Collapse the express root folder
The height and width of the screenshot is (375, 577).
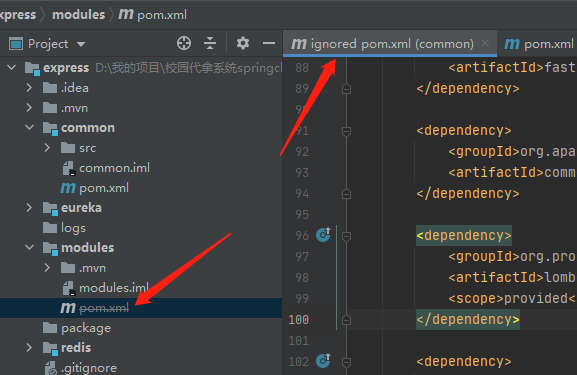12,67
